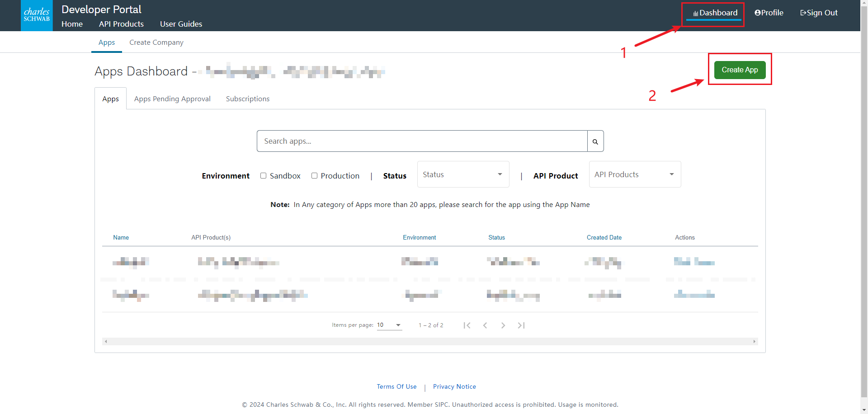Click the green Create App button

740,70
